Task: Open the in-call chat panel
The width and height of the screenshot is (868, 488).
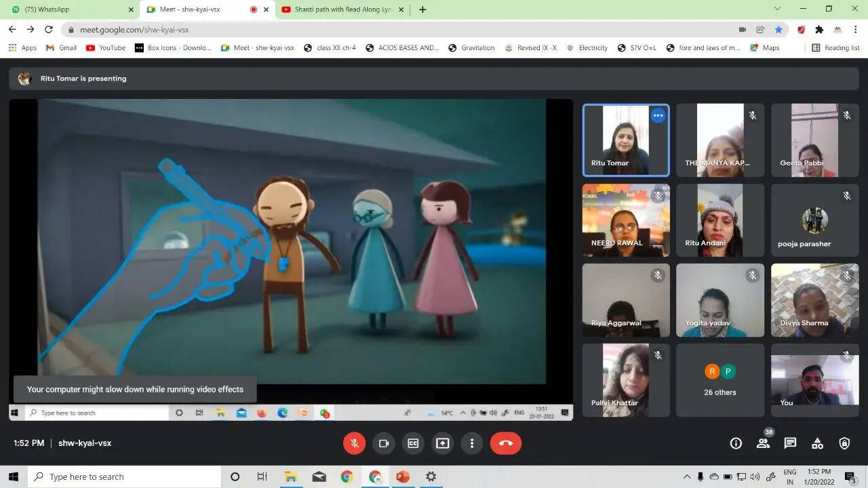Action: [x=790, y=443]
